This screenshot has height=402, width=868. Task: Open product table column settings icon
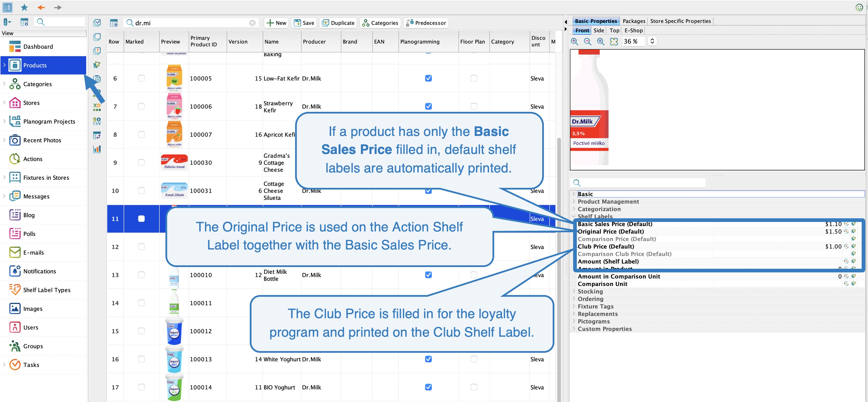(x=114, y=23)
